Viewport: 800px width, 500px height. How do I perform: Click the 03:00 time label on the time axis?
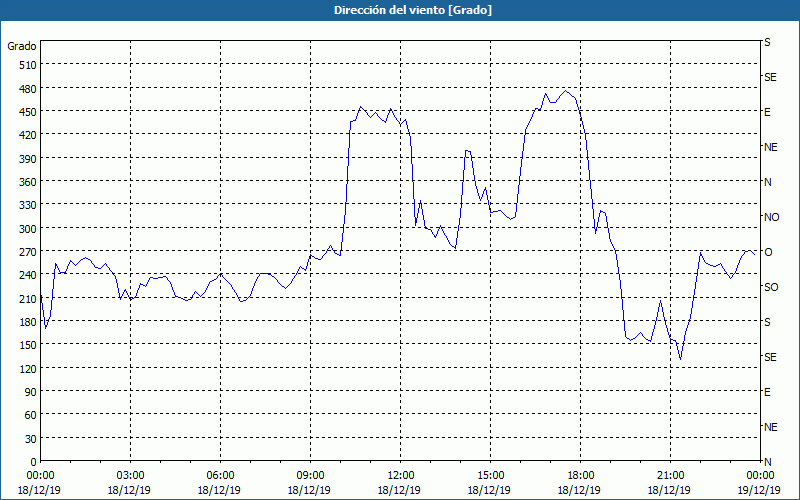[x=131, y=476]
